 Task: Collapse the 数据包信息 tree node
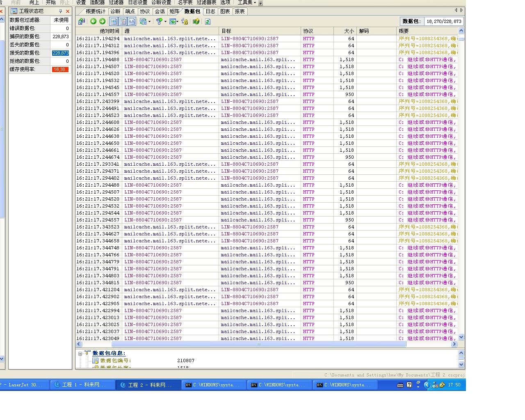(80, 353)
